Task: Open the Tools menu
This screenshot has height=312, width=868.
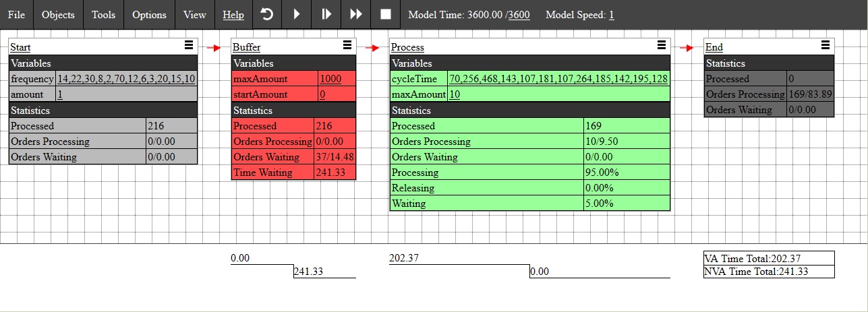Action: pos(103,15)
